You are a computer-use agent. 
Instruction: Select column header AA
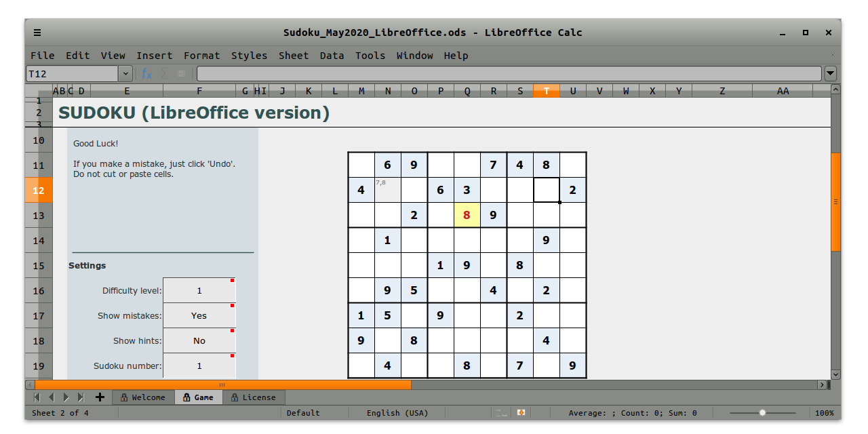click(x=783, y=91)
